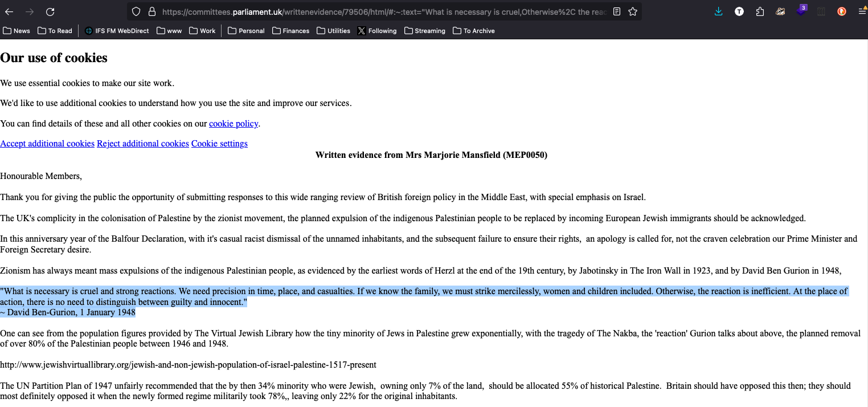Open the downloads panel
The height and width of the screenshot is (407, 868).
click(718, 12)
